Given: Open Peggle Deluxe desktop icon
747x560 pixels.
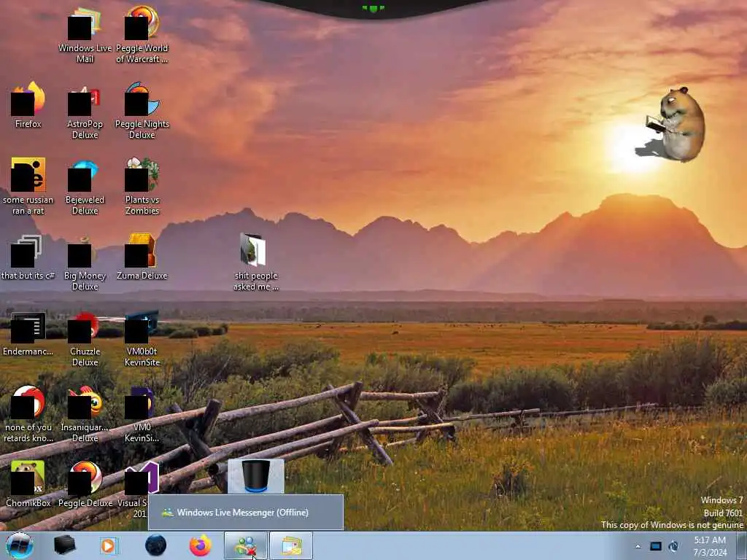Looking at the screenshot, I should (85, 483).
